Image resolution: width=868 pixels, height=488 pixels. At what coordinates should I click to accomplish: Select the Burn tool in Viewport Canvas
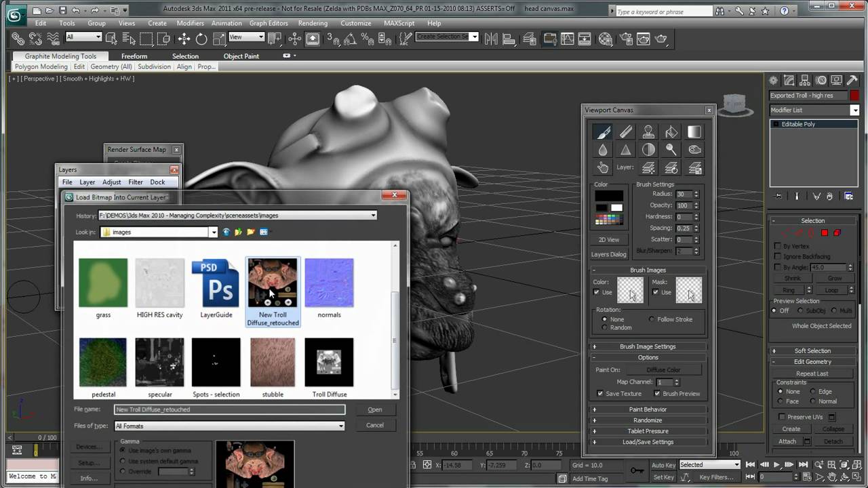694,150
